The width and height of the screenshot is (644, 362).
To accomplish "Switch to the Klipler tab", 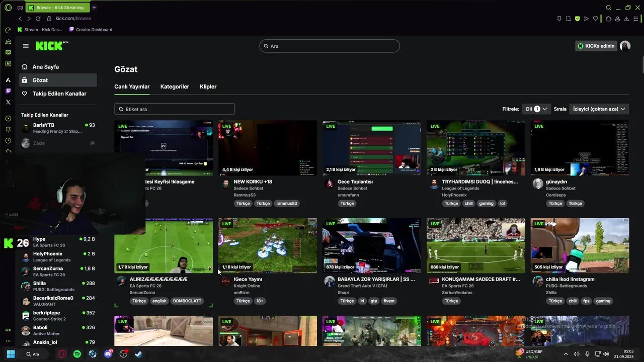I will [208, 86].
